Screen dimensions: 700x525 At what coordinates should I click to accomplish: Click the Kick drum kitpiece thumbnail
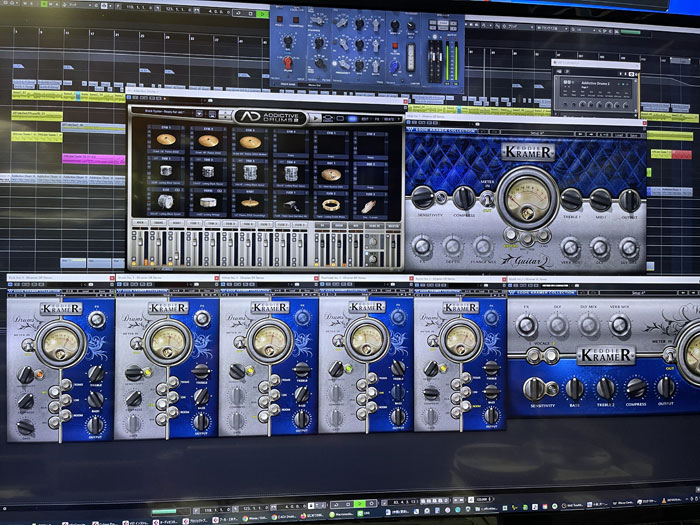(166, 202)
